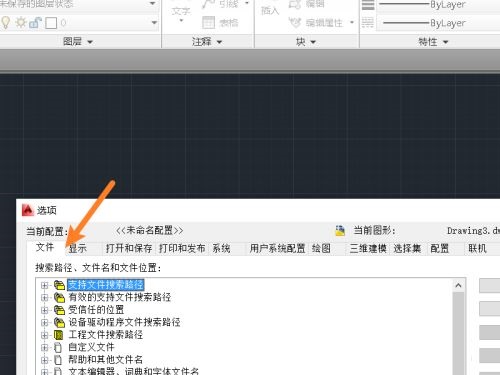This screenshot has height=375, width=500.
Task: Select the 支持文件搜索路径 tree item
Action: tap(106, 285)
